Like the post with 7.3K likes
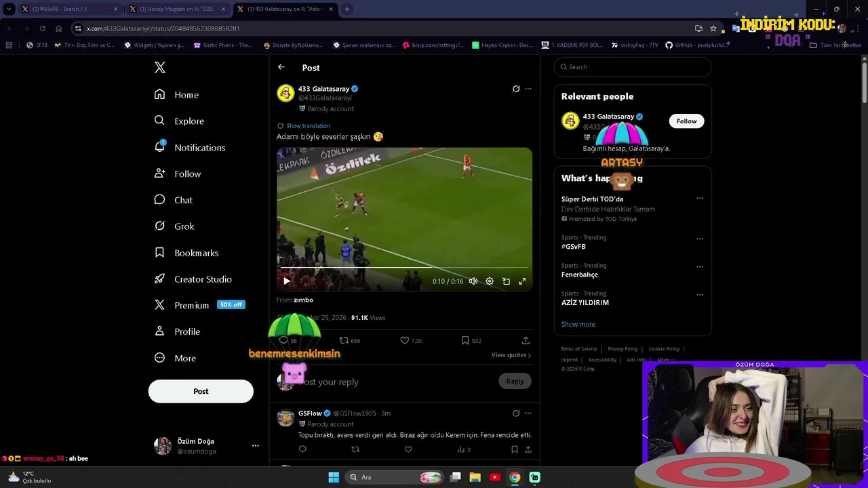The width and height of the screenshot is (868, 488). tap(411, 340)
